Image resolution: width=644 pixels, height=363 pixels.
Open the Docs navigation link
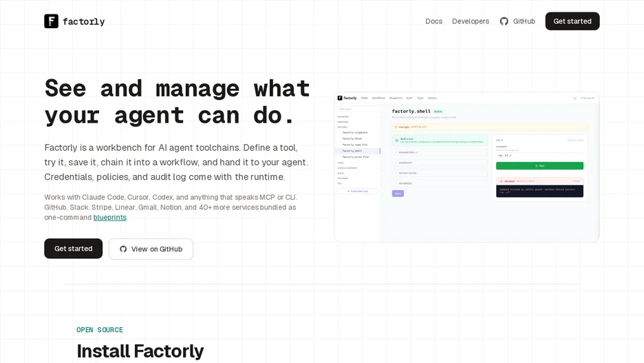coord(433,21)
